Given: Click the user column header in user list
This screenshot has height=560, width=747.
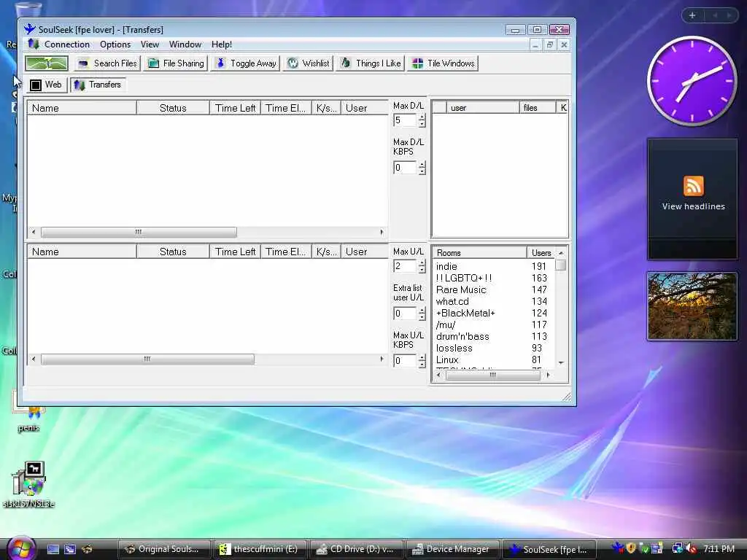Looking at the screenshot, I should coord(483,108).
